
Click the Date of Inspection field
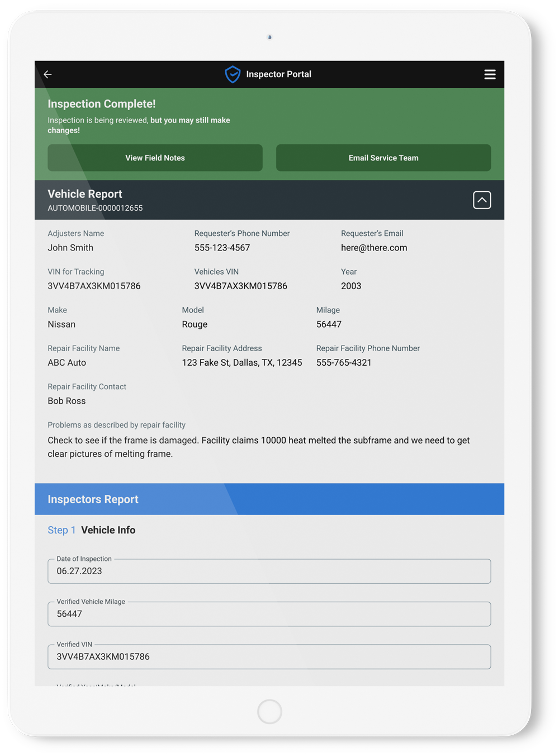[x=269, y=571]
